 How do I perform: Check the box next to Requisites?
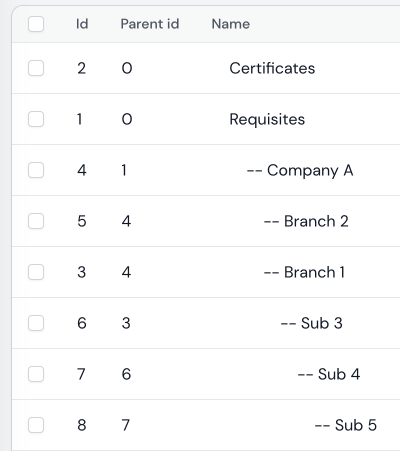tap(36, 119)
